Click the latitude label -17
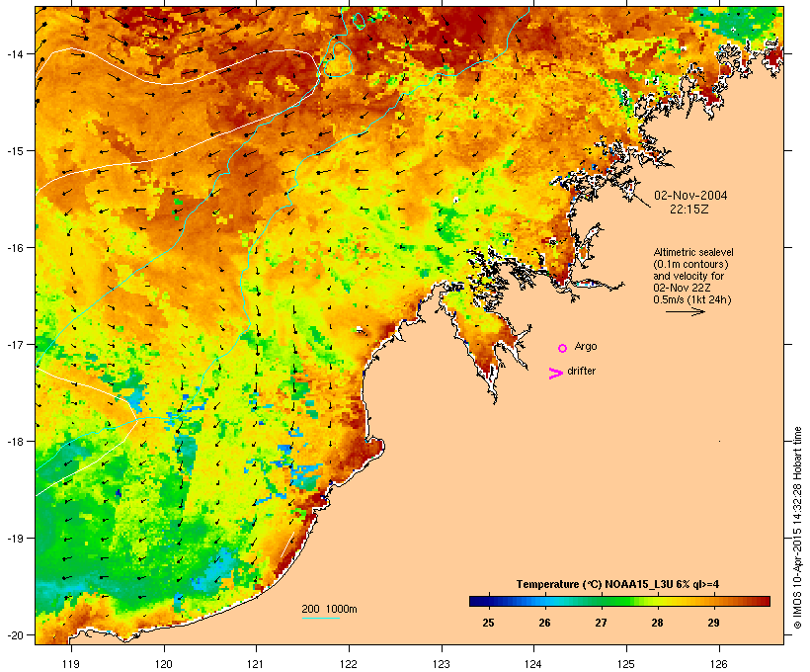810x672 pixels. [x=14, y=344]
